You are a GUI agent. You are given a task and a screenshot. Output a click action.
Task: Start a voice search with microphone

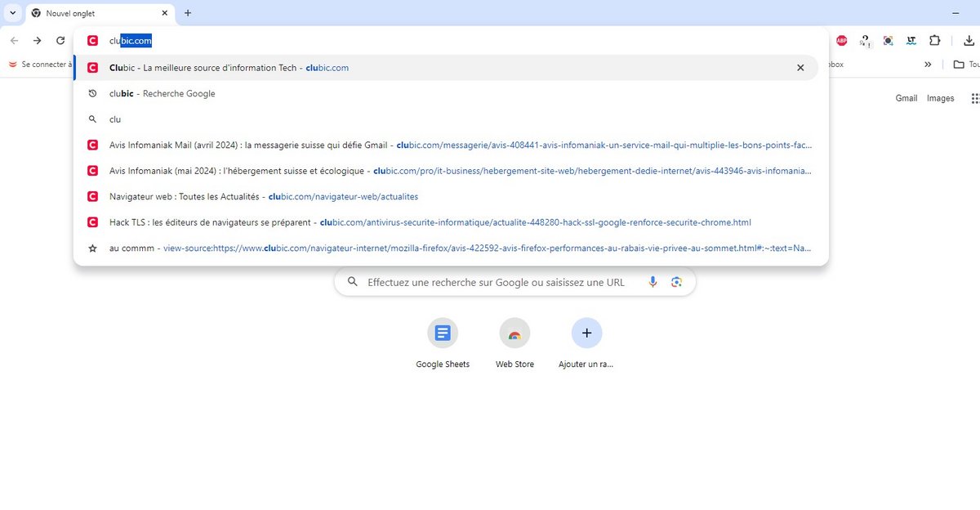click(x=653, y=282)
